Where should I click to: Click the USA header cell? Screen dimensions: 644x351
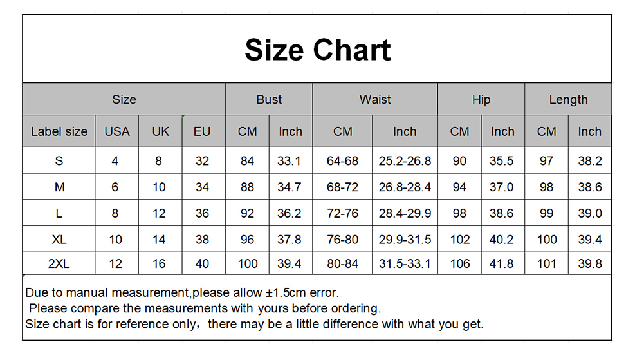coord(117,131)
